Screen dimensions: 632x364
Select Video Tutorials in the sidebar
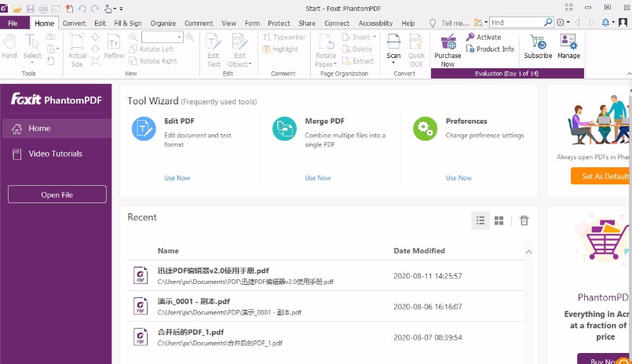click(55, 154)
